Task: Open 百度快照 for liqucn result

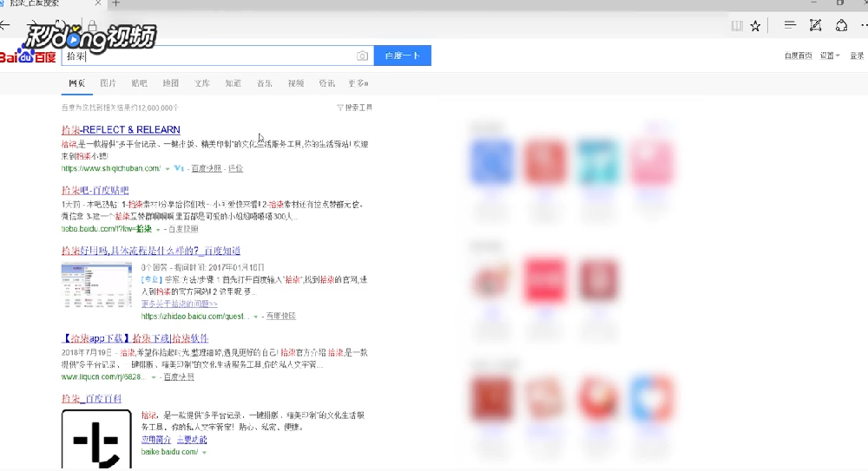Action: tap(179, 377)
